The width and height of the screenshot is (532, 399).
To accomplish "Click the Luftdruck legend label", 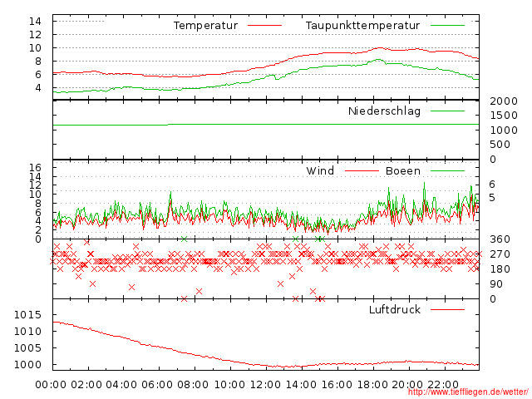I will [395, 309].
